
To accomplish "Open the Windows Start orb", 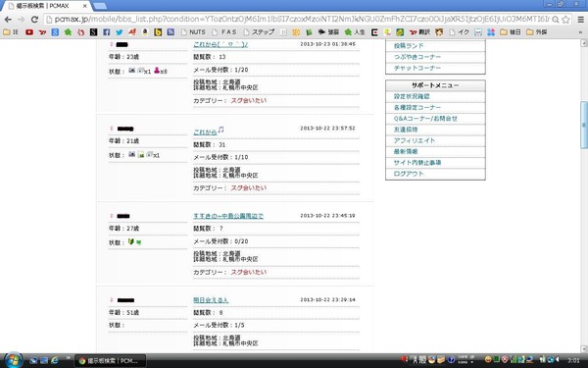I will click(13, 360).
